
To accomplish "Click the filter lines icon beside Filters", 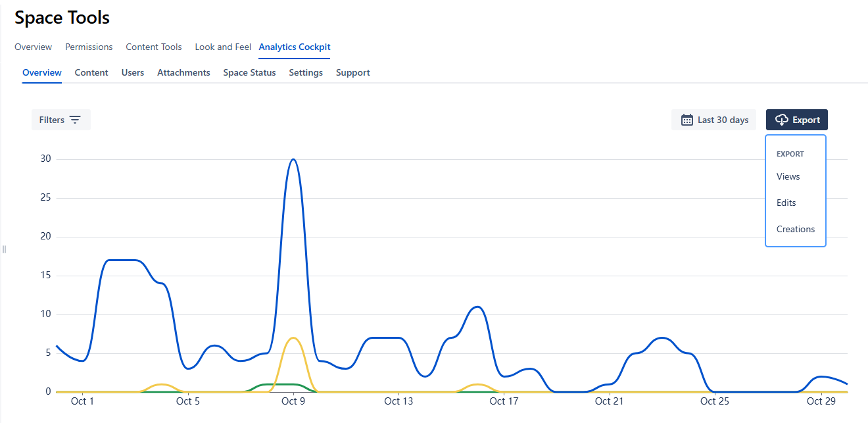I will coord(75,120).
